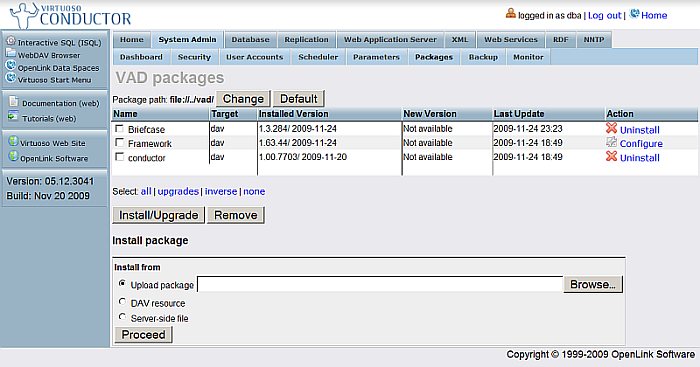700x367 pixels.
Task: Click the Upload package file path field
Action: (x=380, y=284)
